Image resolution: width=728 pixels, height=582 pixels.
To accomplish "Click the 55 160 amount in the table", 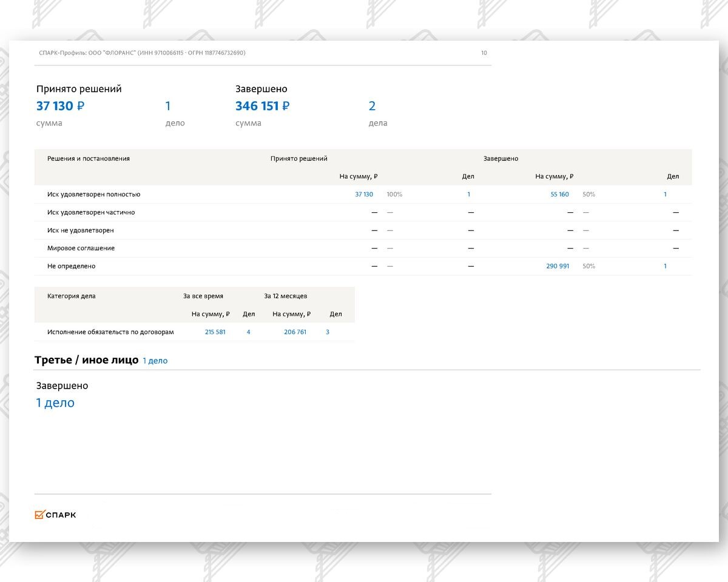I will click(x=559, y=195).
